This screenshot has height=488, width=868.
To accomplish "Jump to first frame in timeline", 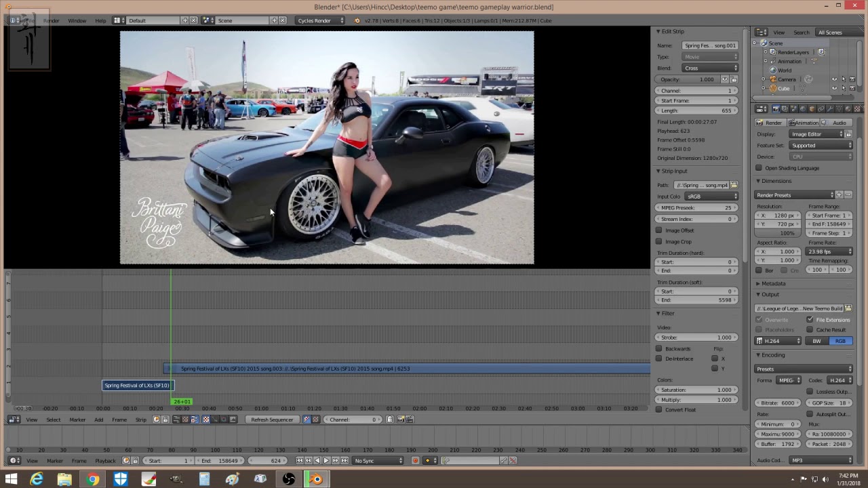I will click(x=299, y=461).
